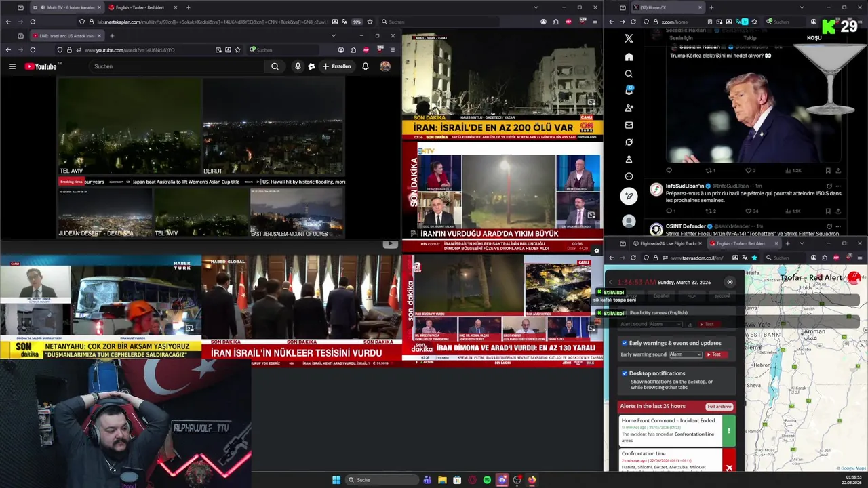
Task: Go to X Home icon in sidebar
Action: (x=629, y=57)
